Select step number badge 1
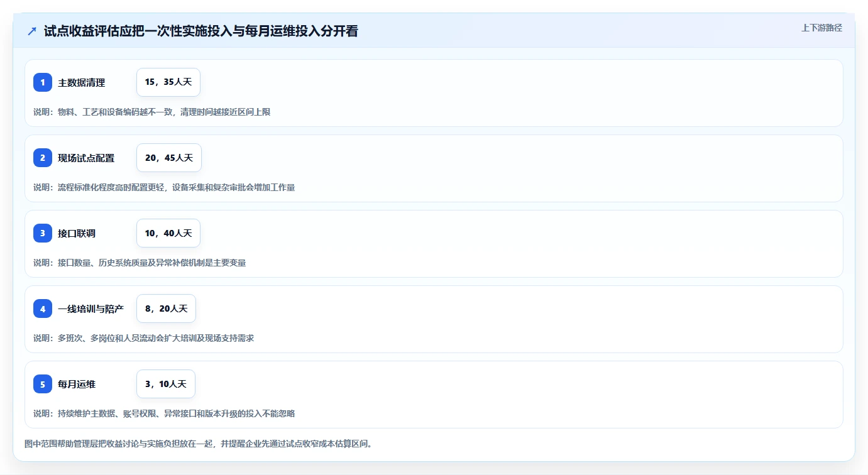 tap(43, 82)
